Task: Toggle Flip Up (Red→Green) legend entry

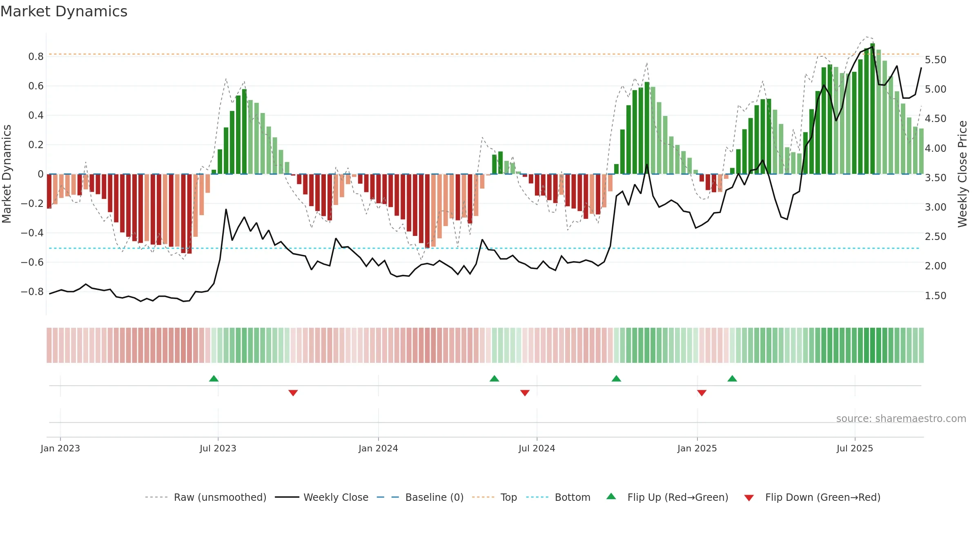Action: pyautogui.click(x=667, y=497)
